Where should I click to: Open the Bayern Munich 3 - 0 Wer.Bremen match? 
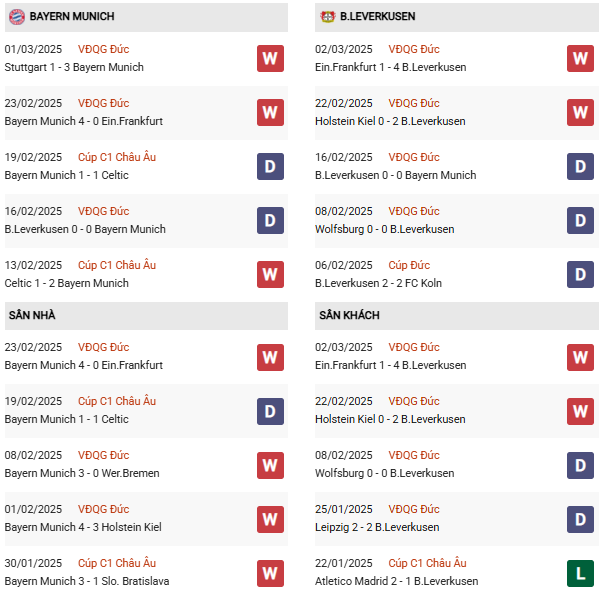pos(82,473)
